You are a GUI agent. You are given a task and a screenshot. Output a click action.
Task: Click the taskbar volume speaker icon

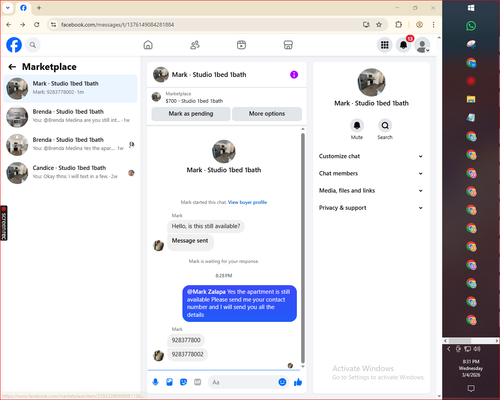pos(477,349)
